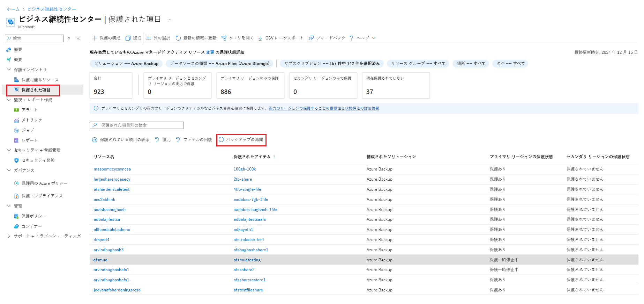Open 保護ポリシー menu item
The width and height of the screenshot is (644, 304).
coord(34,216)
